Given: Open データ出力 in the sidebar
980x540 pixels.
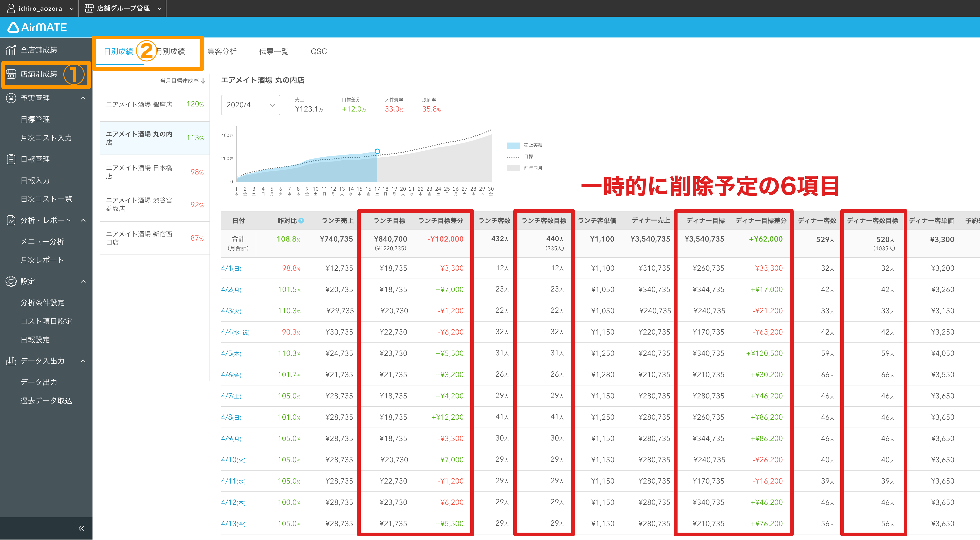Looking at the screenshot, I should (39, 382).
